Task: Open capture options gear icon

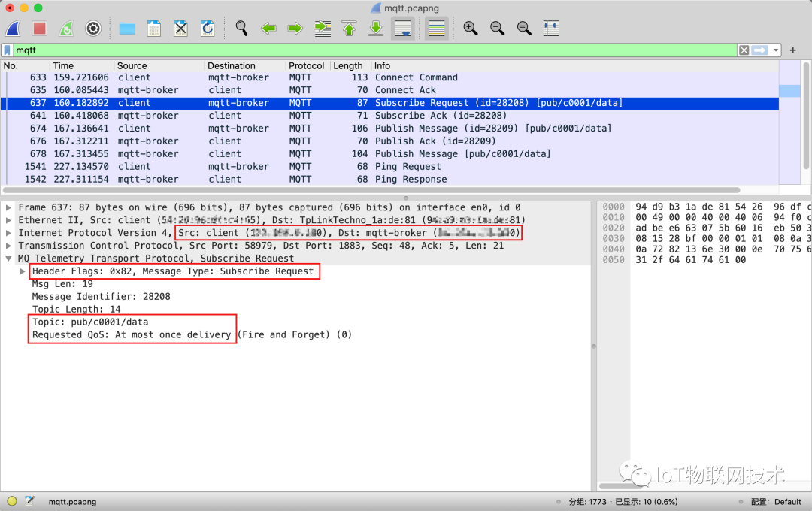Action: (x=93, y=29)
